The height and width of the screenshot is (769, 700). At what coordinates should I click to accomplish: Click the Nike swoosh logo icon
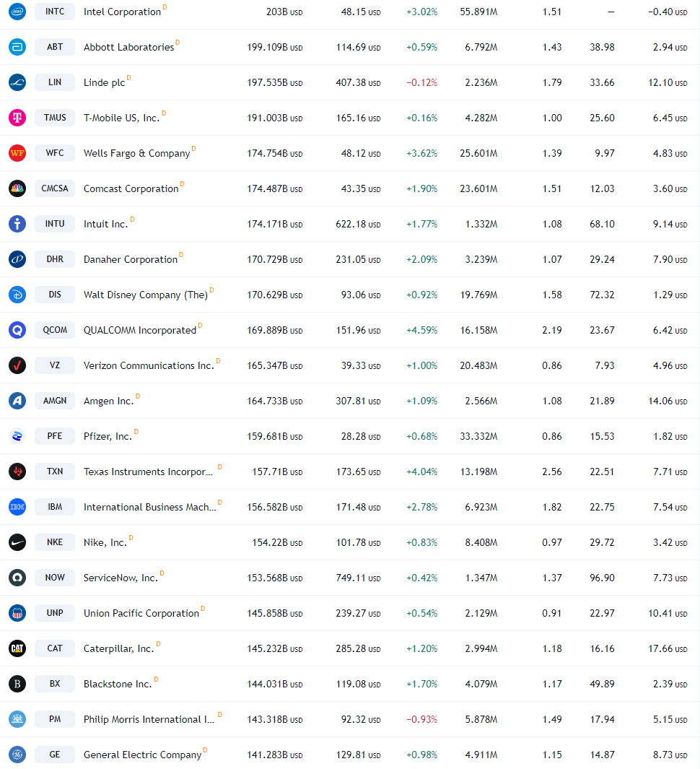(x=17, y=542)
